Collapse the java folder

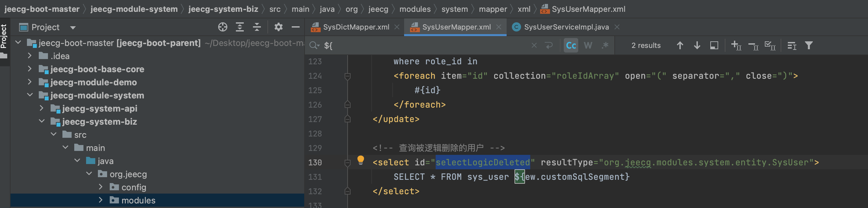click(77, 160)
